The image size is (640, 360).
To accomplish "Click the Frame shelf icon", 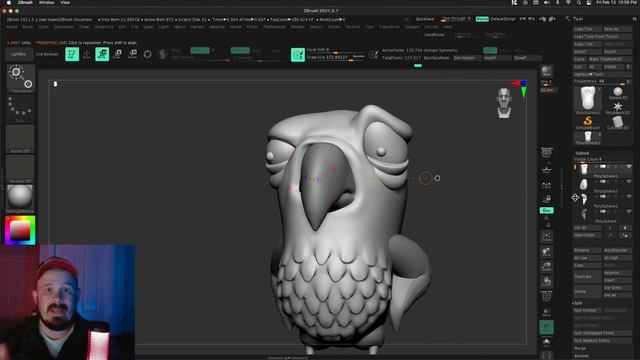I will click(x=547, y=236).
